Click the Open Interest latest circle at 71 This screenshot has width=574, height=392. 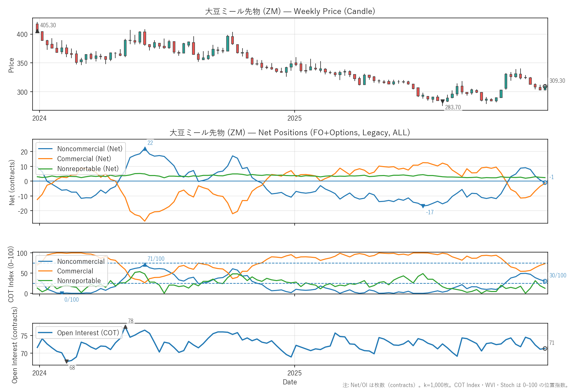545,348
